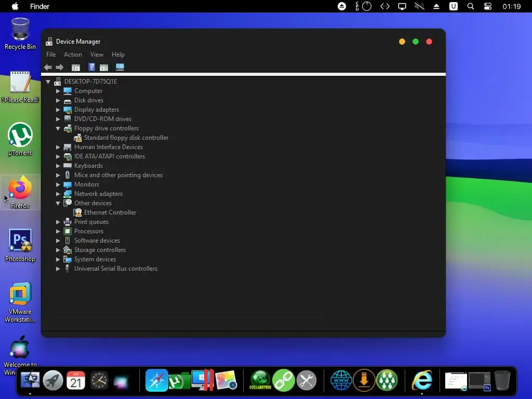Screen dimensions: 532x399
Task: Select the Print queues row
Action: point(91,222)
